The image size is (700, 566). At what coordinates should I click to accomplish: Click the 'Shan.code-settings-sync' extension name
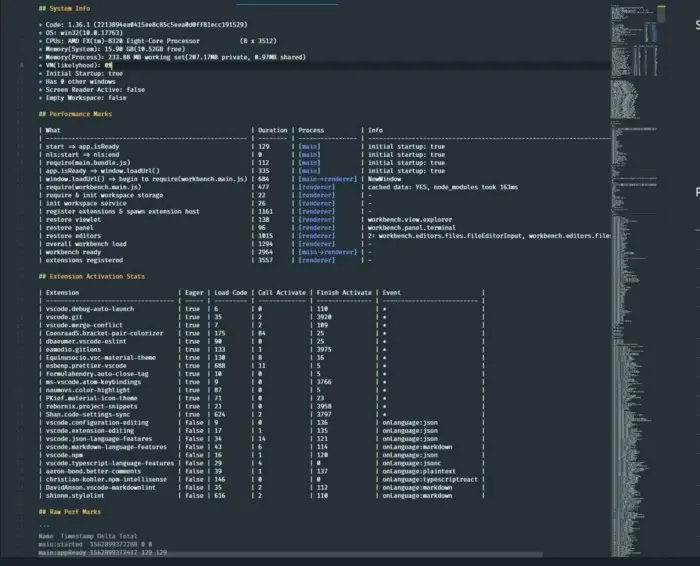click(88, 414)
